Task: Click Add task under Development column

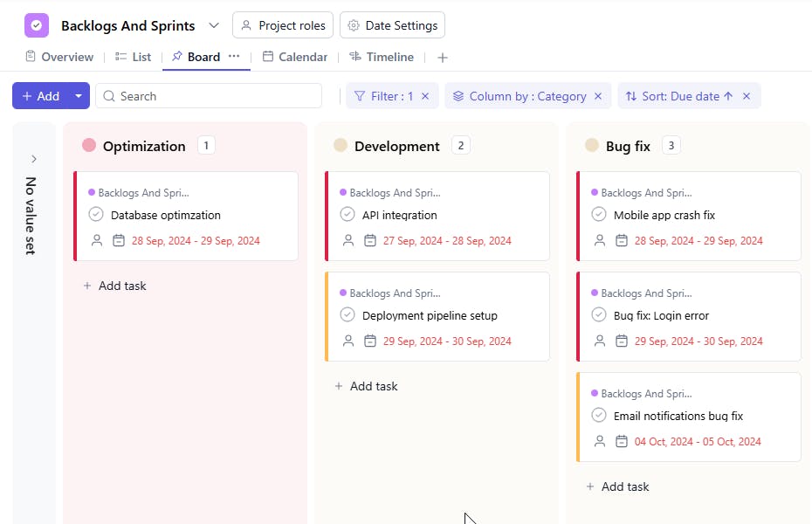Action: 366,386
